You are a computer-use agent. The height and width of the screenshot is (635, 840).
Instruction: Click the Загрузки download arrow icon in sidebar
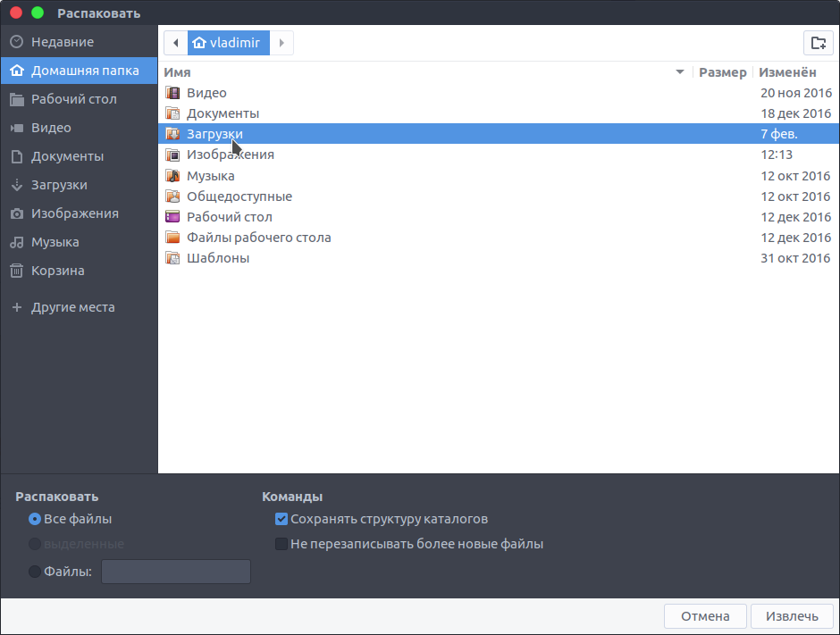17,185
